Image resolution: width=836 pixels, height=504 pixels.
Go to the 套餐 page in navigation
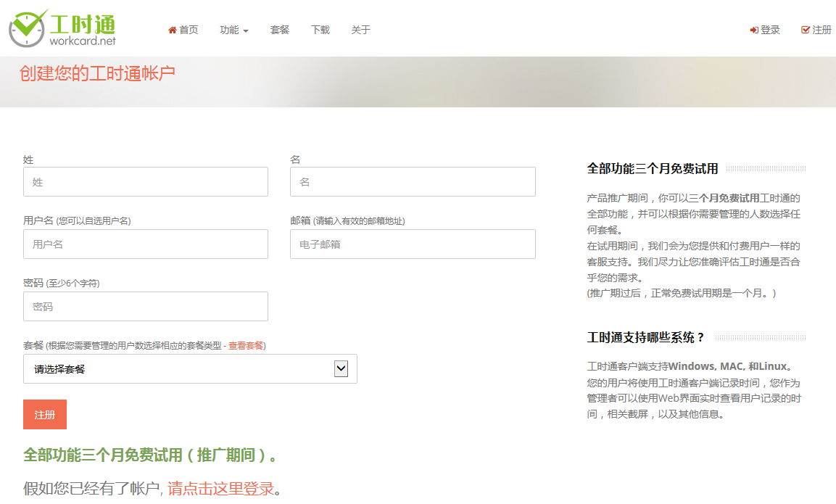pyautogui.click(x=280, y=30)
